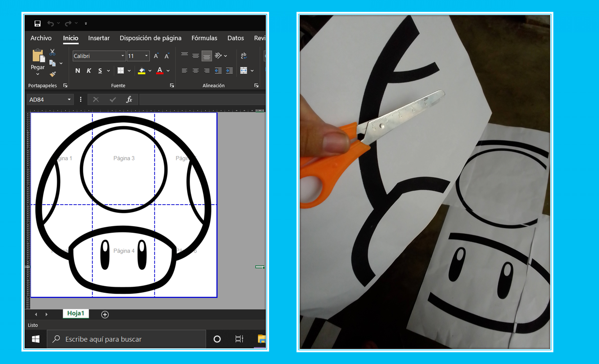Customize the Quick Access Toolbar
This screenshot has height=364, width=599.
(86, 24)
